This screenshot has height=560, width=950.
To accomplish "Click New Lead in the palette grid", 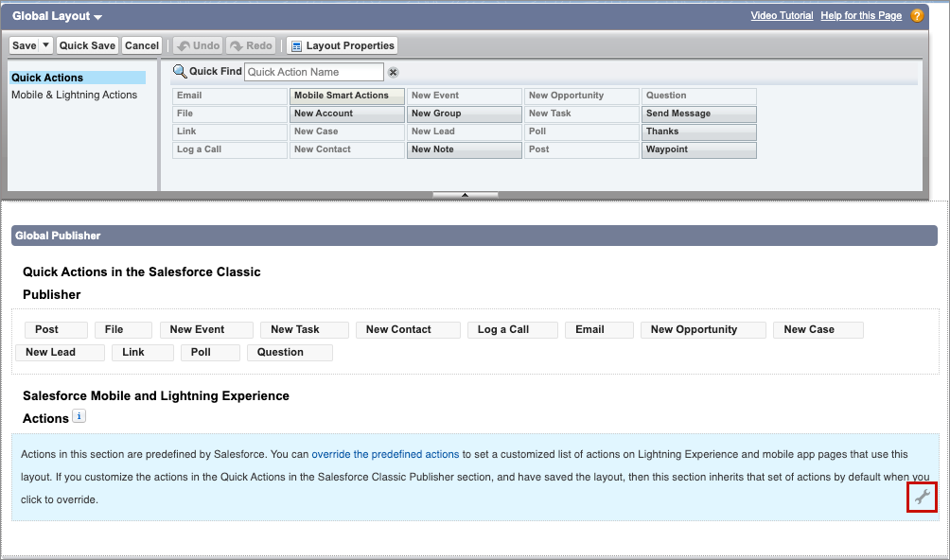I will point(464,131).
